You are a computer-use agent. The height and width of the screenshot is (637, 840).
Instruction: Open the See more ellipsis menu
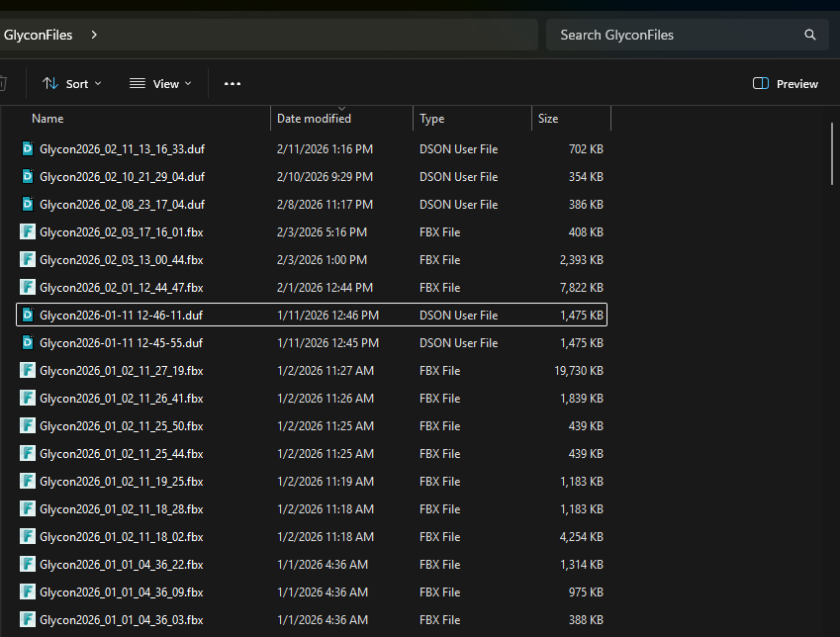233,84
